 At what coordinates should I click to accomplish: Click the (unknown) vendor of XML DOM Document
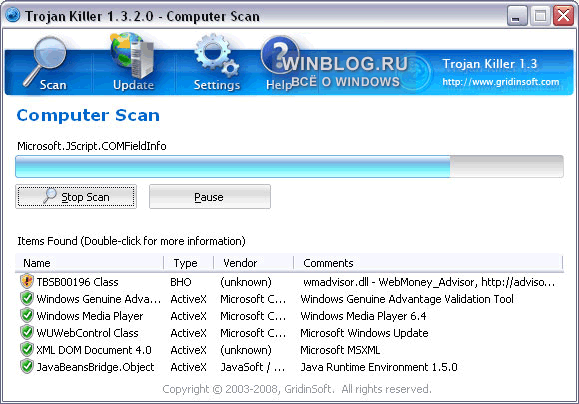coord(246,350)
